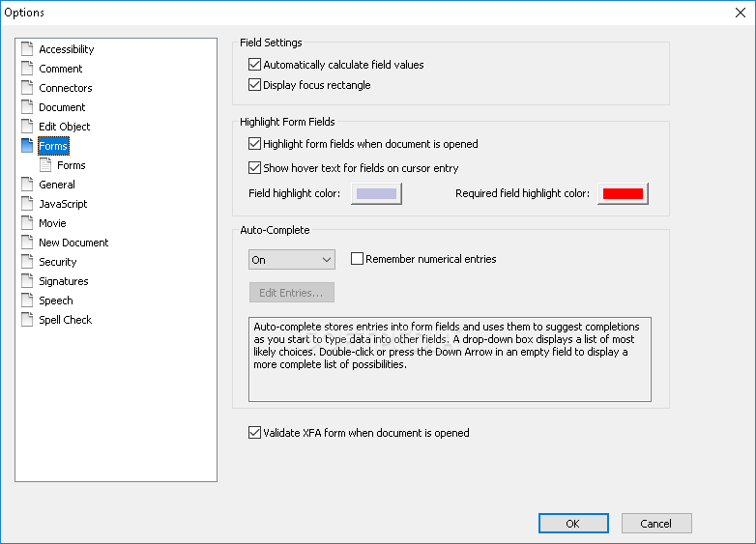
Task: Select Movie category label
Action: click(52, 223)
